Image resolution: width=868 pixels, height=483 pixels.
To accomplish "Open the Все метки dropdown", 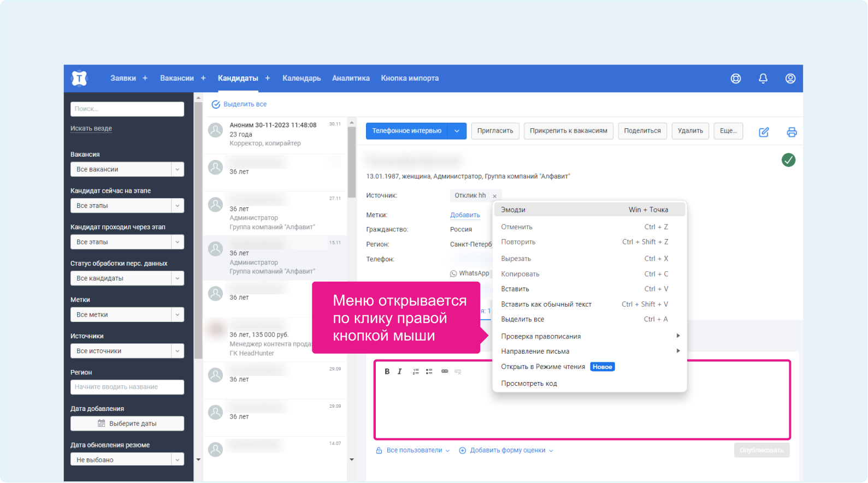I will [x=127, y=315].
